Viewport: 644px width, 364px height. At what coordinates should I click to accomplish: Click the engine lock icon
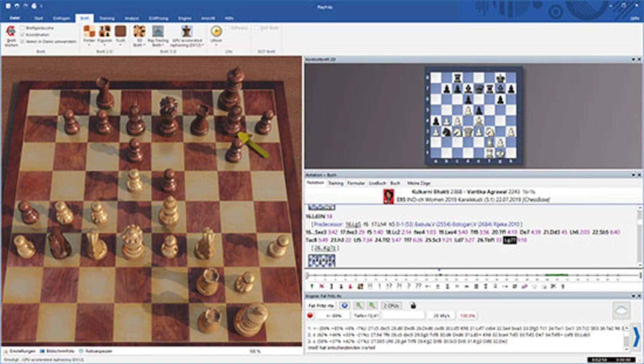[413, 306]
